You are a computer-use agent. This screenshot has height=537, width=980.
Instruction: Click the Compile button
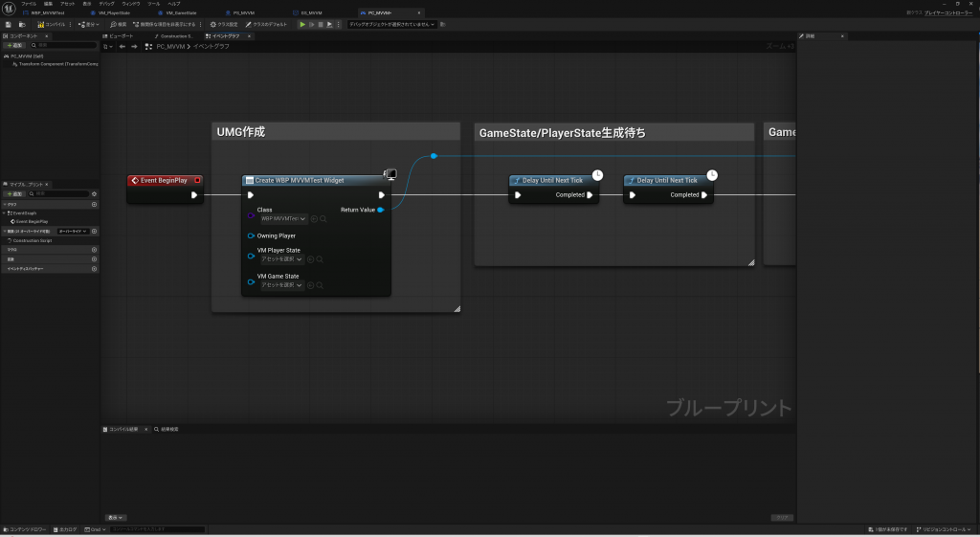(x=52, y=24)
